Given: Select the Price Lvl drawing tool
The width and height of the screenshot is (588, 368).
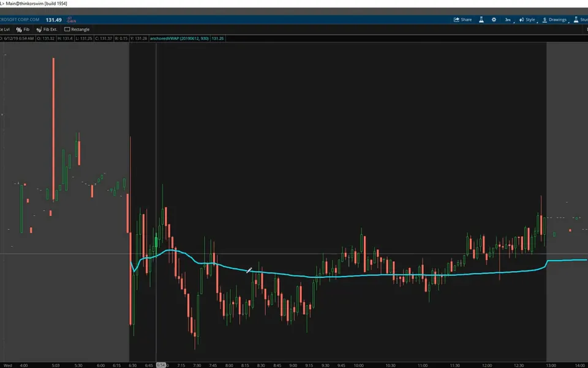Looking at the screenshot, I should 5,29.
